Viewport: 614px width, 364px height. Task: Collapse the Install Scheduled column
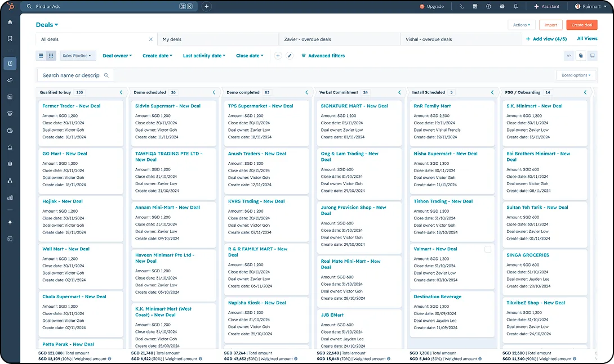click(x=492, y=93)
